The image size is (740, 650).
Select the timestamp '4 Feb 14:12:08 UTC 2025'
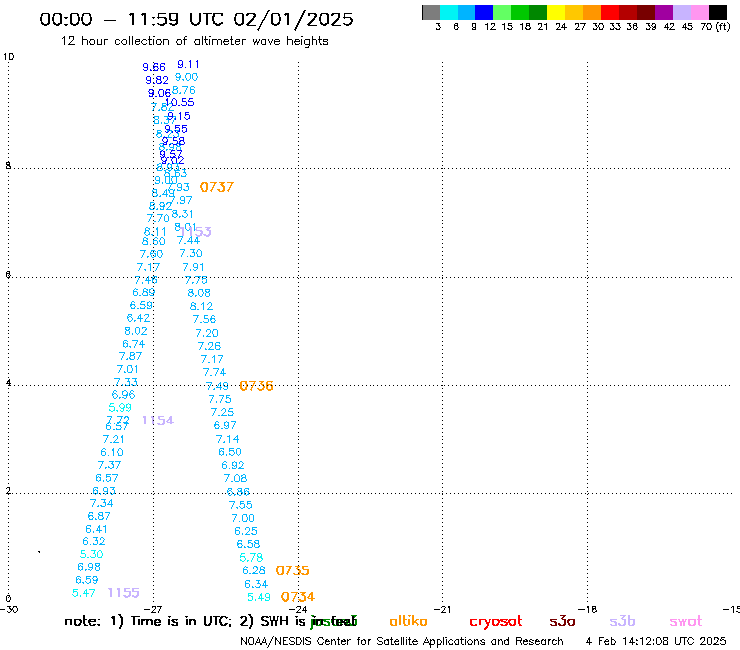tap(656, 642)
